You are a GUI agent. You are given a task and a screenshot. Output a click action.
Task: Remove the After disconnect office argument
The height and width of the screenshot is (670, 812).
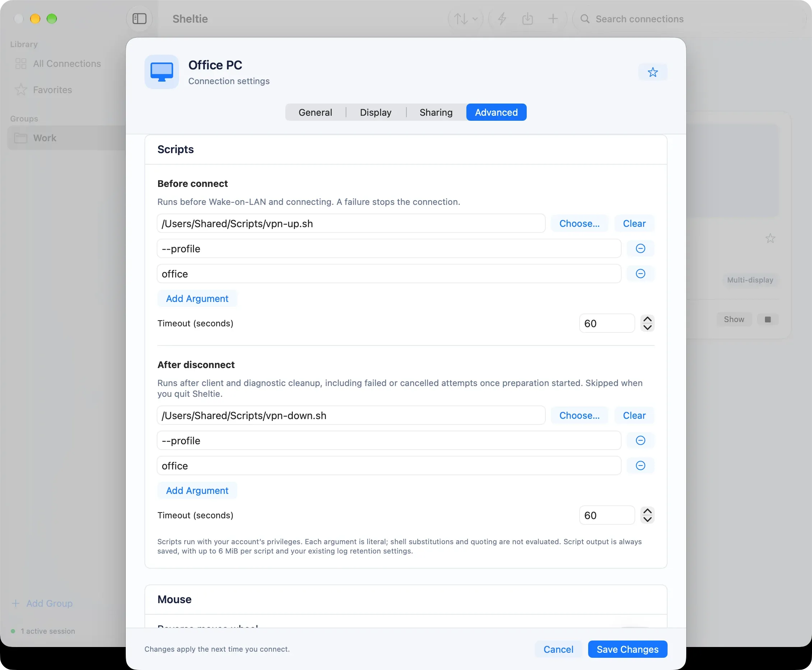pyautogui.click(x=640, y=465)
